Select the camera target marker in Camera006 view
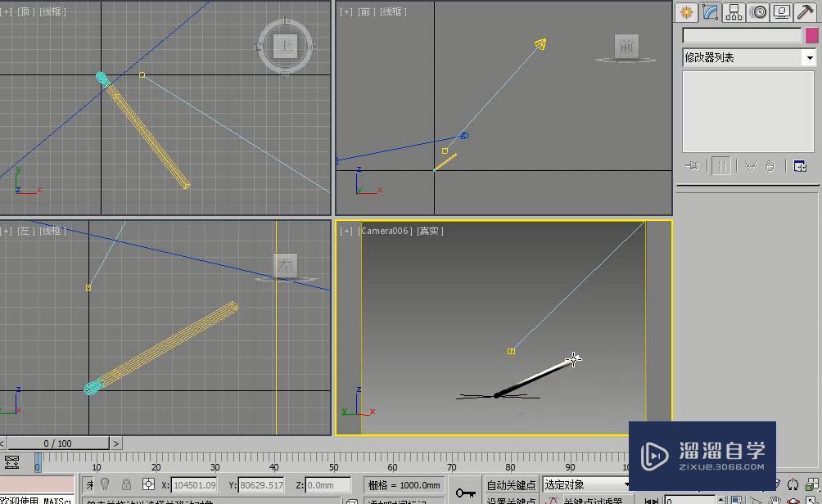Viewport: 822px width, 504px height. [x=511, y=351]
